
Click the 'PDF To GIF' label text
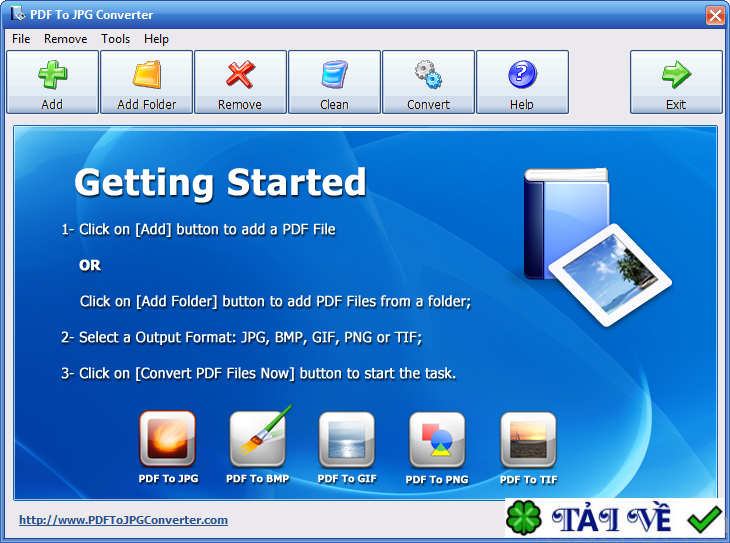point(347,479)
